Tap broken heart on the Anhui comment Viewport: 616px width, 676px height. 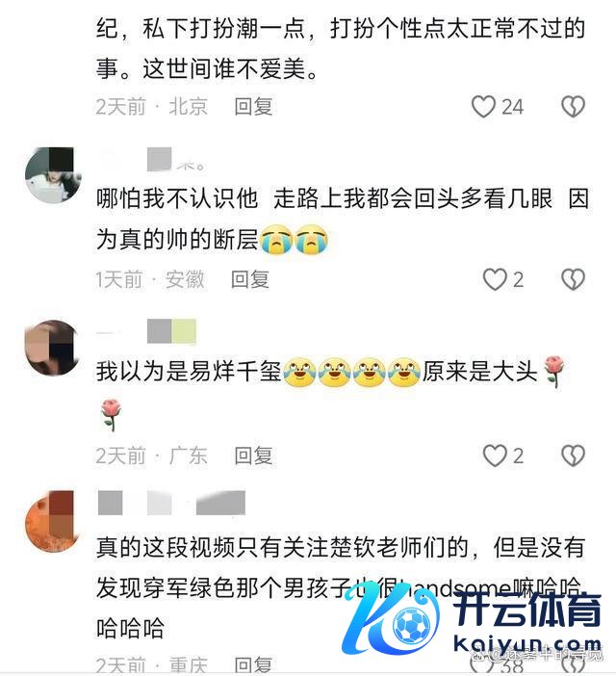pos(573,280)
